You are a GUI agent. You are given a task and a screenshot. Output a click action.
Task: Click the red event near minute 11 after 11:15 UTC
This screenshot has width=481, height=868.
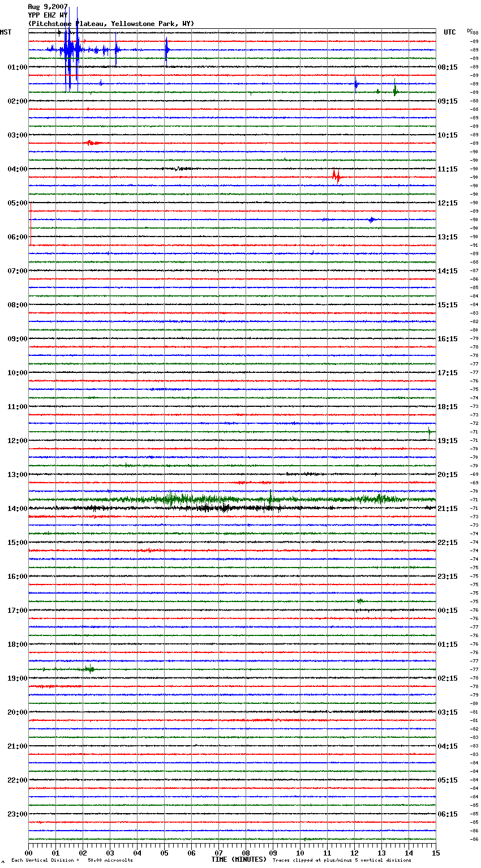[337, 177]
